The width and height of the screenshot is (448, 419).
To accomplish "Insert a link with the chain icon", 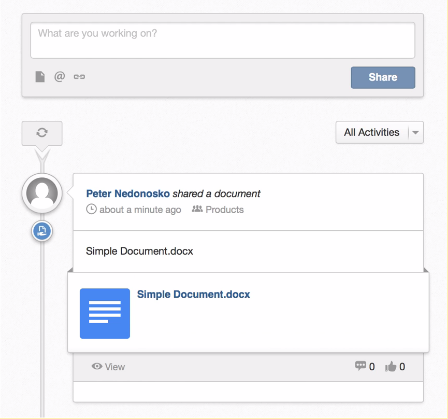I will 79,77.
